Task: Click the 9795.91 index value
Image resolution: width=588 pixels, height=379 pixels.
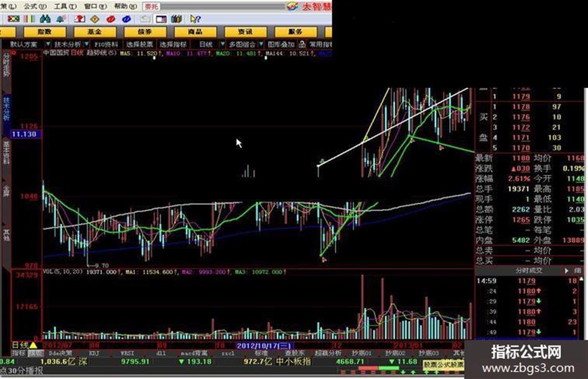Action: 136,362
